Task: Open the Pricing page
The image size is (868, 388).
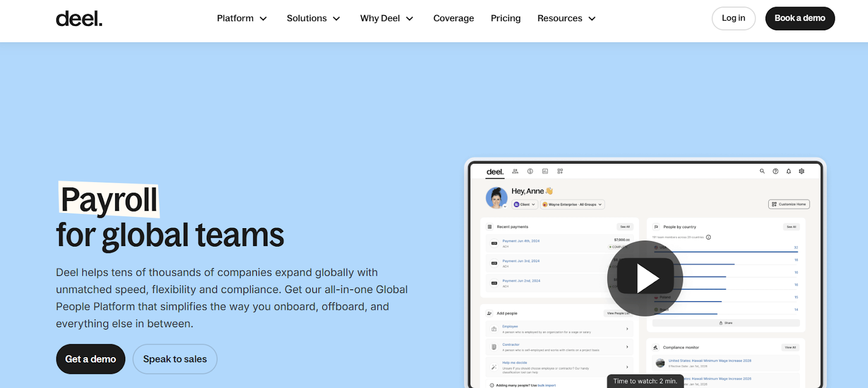Action: (x=506, y=18)
